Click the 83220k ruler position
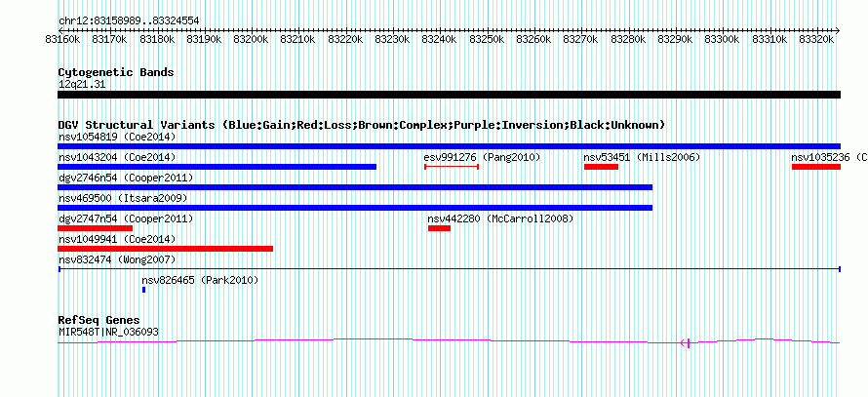 tap(345, 39)
